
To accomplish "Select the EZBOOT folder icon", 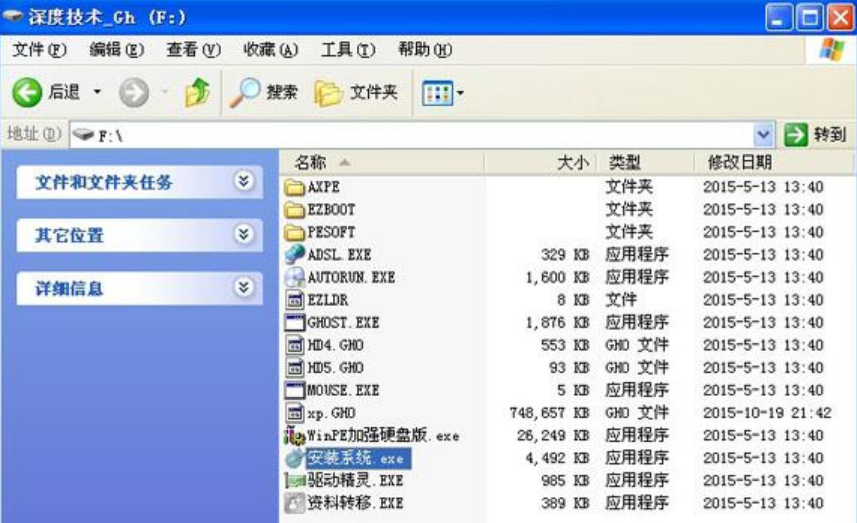I will point(295,210).
